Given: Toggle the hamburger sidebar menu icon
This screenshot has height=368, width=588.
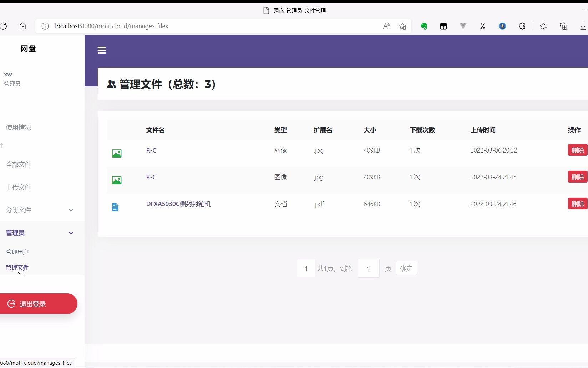Looking at the screenshot, I should coord(102,50).
